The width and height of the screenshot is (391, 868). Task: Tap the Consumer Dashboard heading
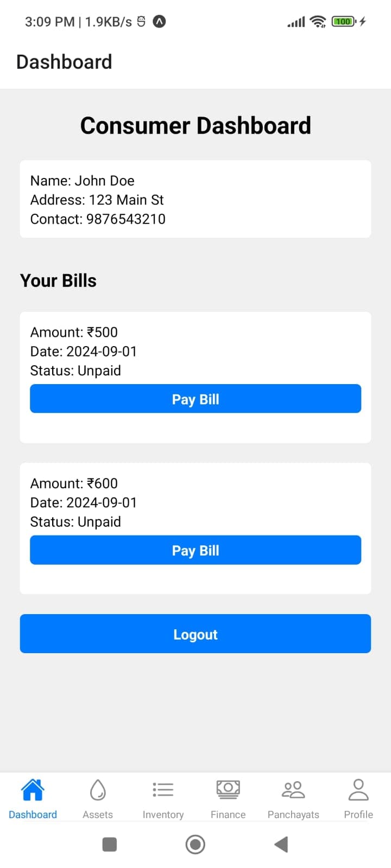coord(195,125)
